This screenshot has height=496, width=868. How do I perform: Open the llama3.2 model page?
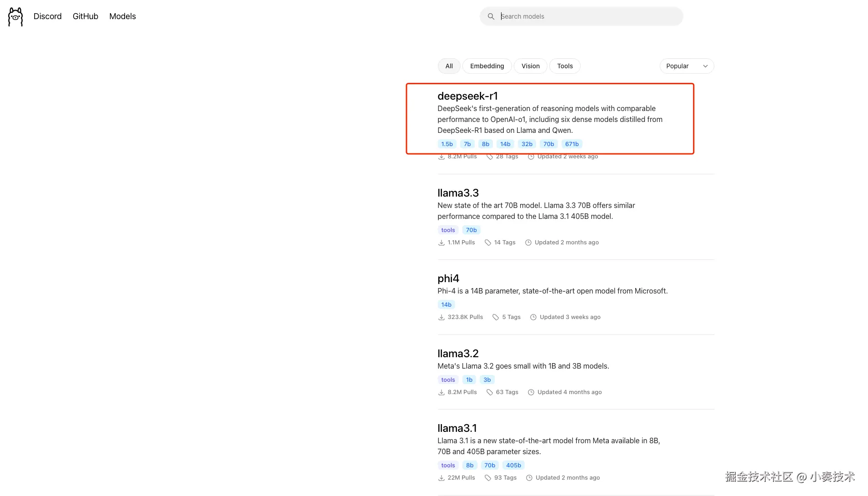pos(458,354)
